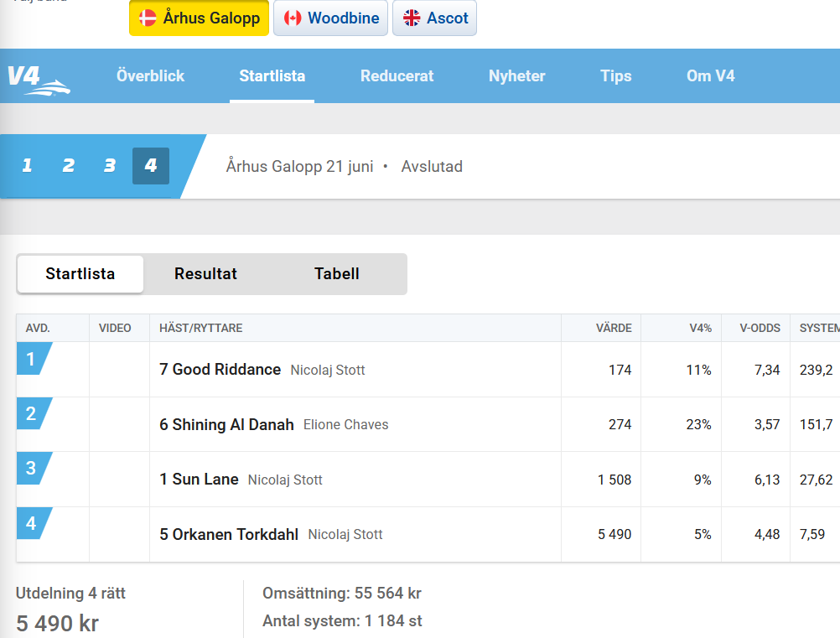Screen dimensions: 840x638
Task: Click the 11% V4 percentage
Action: (699, 371)
